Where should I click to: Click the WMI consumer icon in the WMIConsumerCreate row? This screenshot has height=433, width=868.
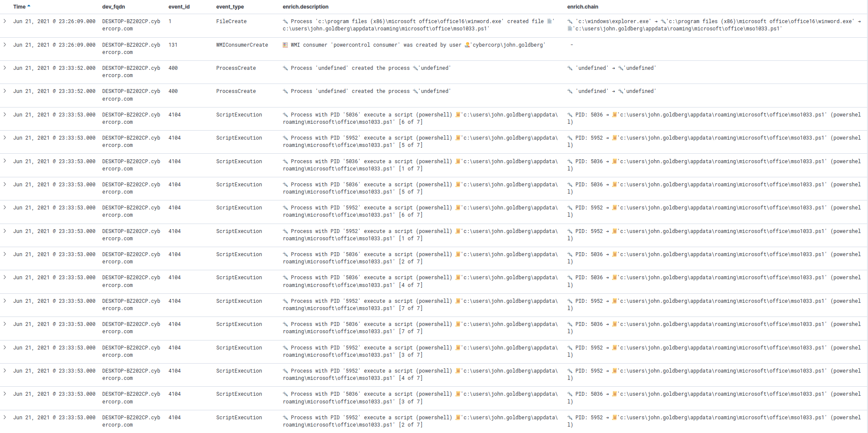click(285, 45)
